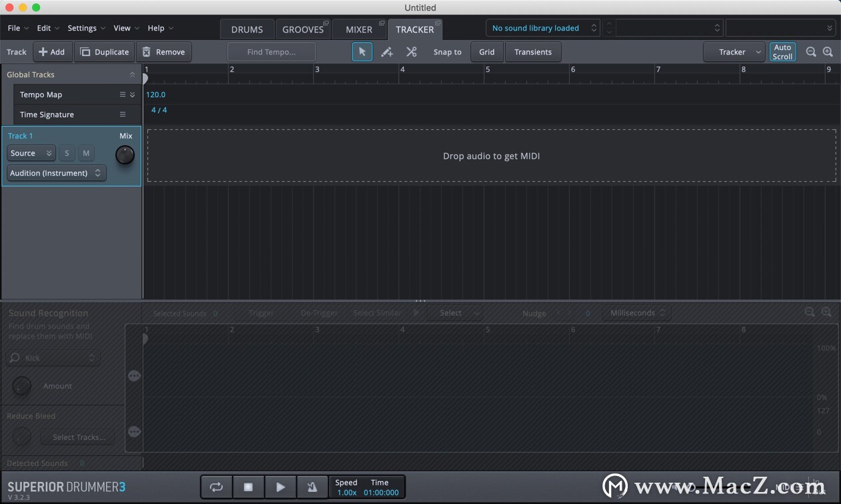Image resolution: width=841 pixels, height=504 pixels.
Task: Toggle Auto Scroll
Action: (x=782, y=52)
